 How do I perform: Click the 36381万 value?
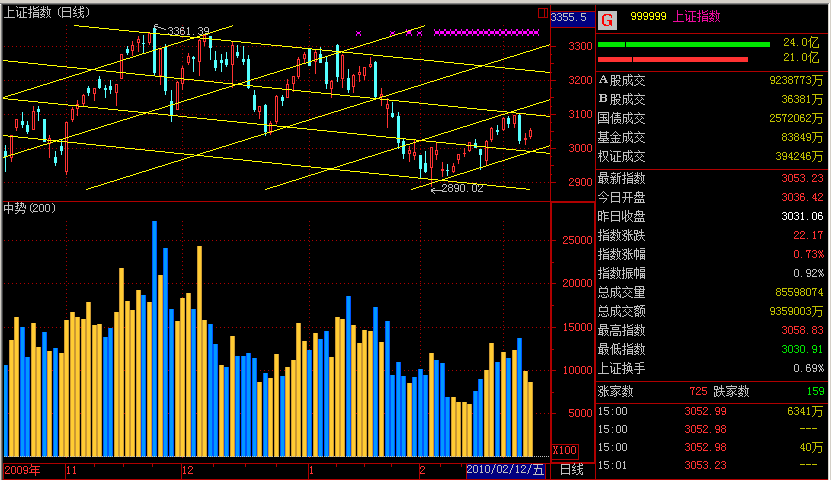tap(802, 99)
